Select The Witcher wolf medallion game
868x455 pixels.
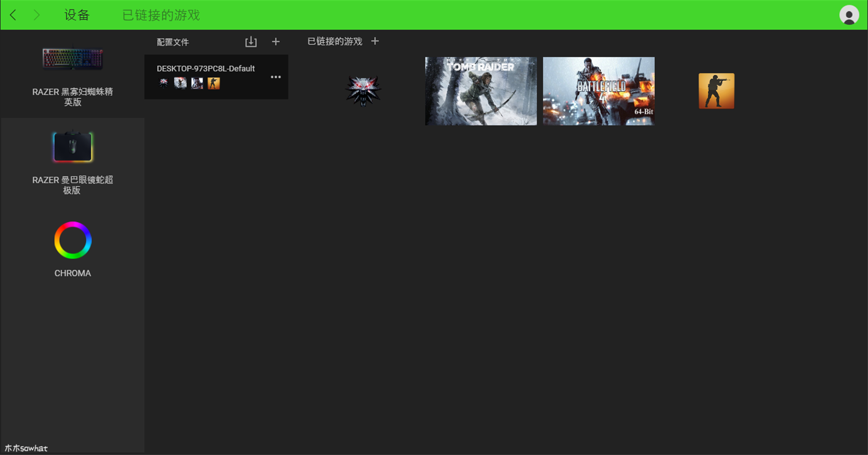[x=363, y=91]
